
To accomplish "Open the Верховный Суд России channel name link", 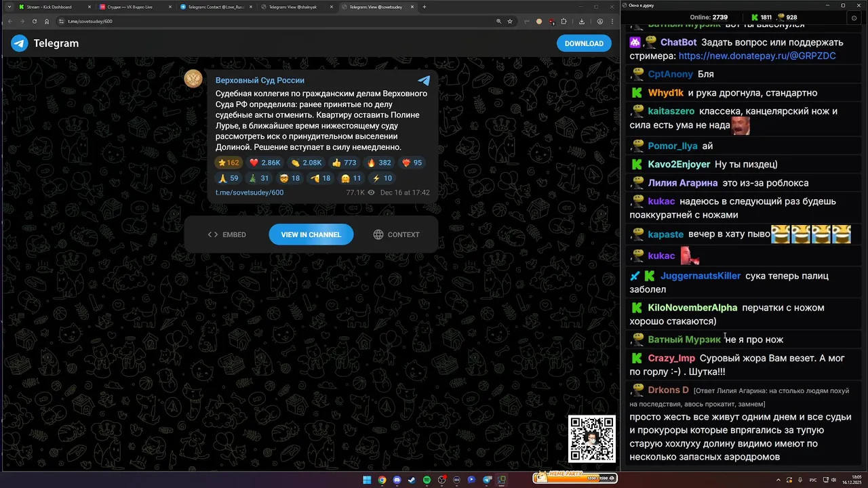I will tap(260, 80).
